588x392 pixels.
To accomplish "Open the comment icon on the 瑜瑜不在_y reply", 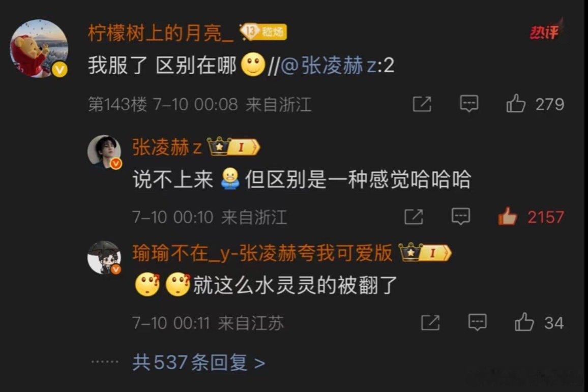I will (x=478, y=322).
